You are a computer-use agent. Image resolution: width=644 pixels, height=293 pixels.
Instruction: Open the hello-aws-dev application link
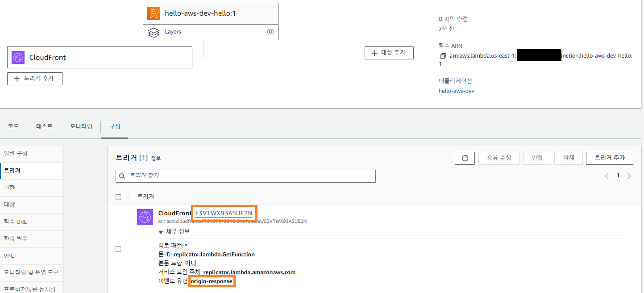tap(457, 91)
